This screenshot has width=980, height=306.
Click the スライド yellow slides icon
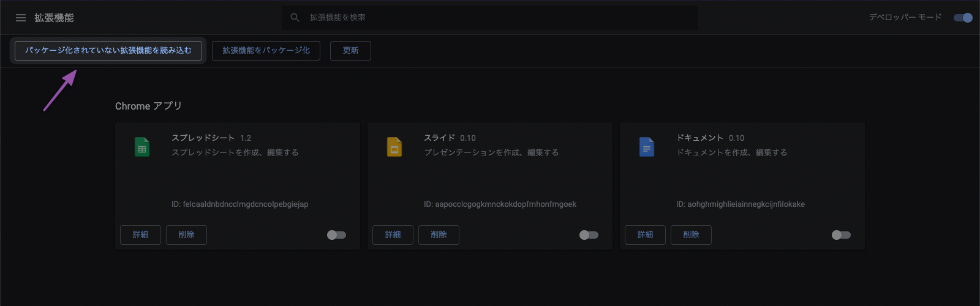394,147
